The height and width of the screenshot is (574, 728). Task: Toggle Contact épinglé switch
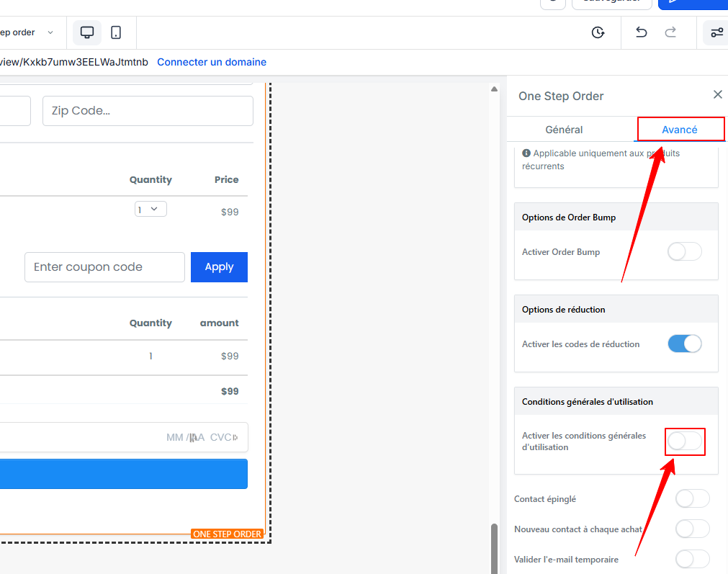692,498
